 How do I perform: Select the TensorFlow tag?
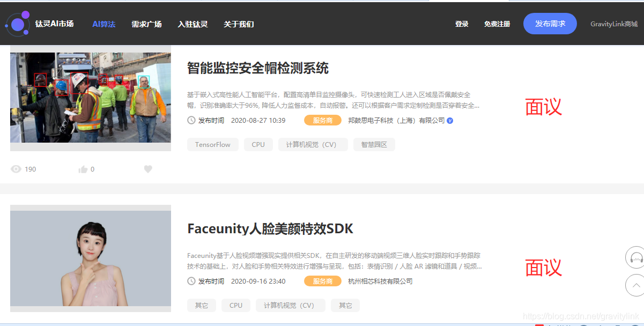213,145
